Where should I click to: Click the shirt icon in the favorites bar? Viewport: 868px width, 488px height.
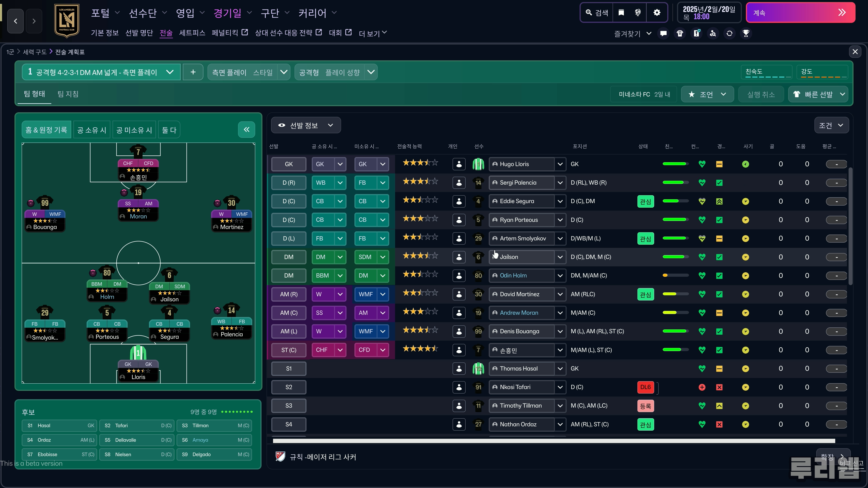[680, 33]
